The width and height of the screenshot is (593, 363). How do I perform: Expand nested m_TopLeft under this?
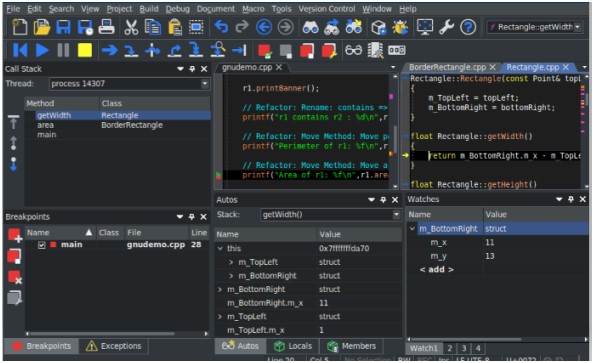[x=231, y=262]
